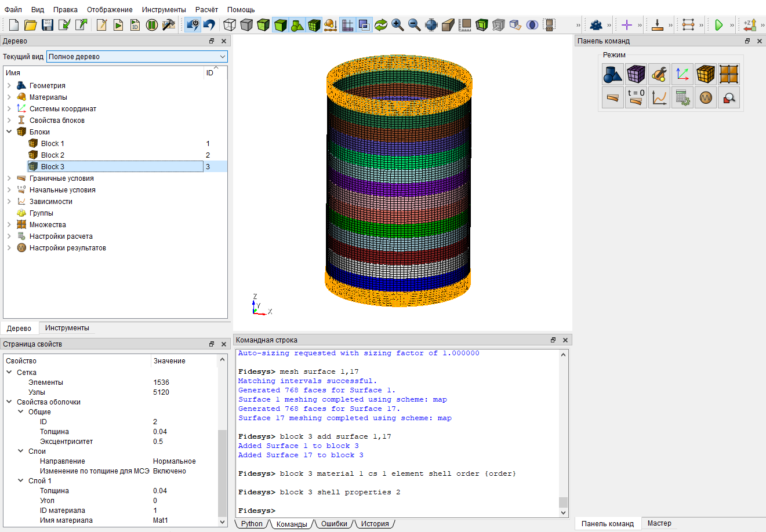The image size is (766, 532).
Task: Zoom in with the magnifier plus icon
Action: 397,25
